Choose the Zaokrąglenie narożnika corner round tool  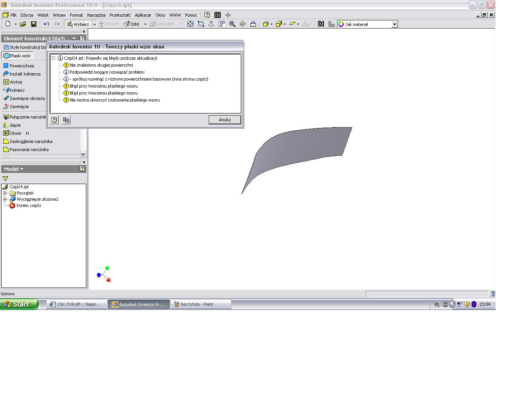click(x=28, y=141)
